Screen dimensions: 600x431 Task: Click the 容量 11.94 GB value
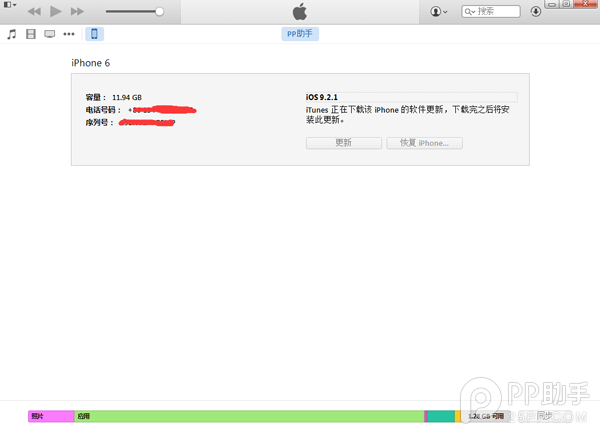(127, 97)
